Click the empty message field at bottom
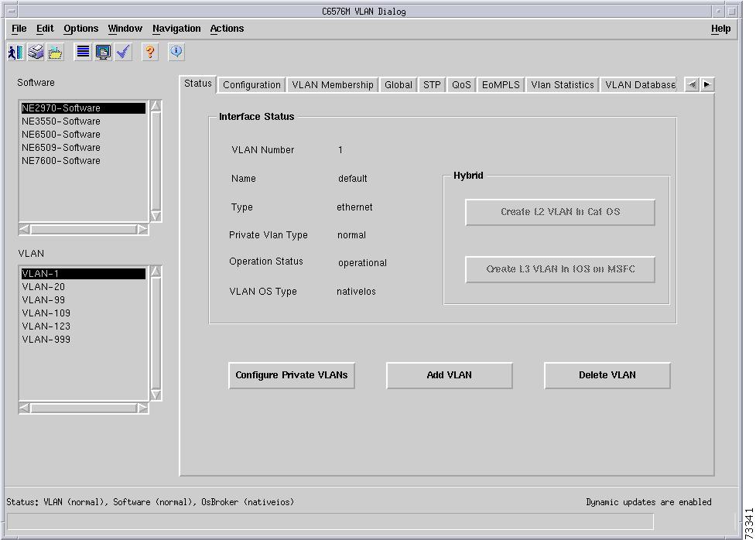This screenshot has height=540, width=756. click(x=330, y=521)
